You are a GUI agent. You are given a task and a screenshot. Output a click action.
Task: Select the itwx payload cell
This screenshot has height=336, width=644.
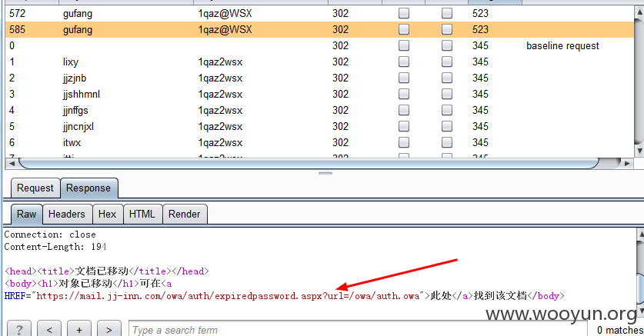(x=72, y=142)
